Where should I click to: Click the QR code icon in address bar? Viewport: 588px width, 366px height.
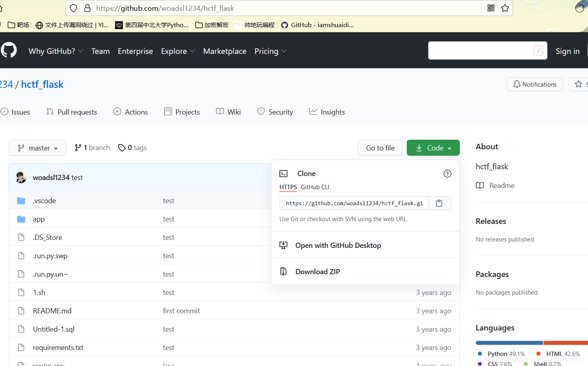[x=491, y=8]
